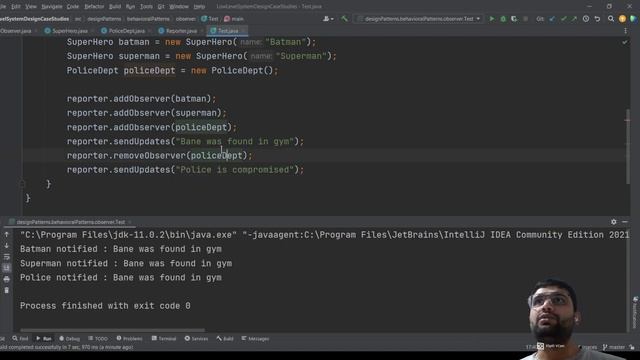Open the Edit menu
This screenshot has width=640, height=360.
tap(16, 7)
